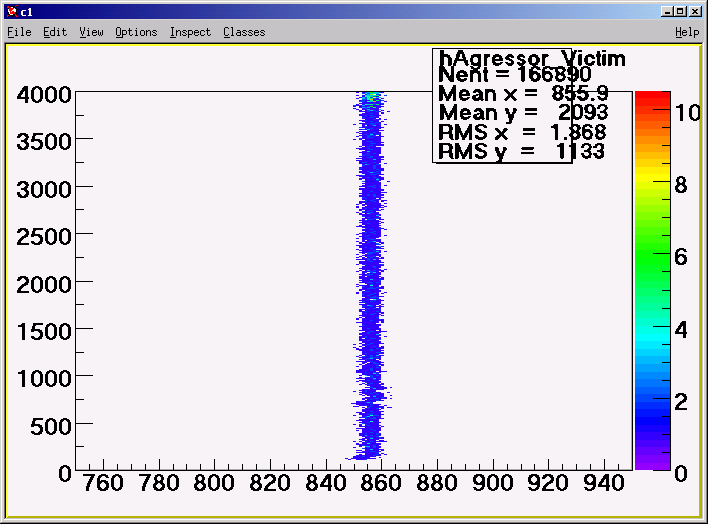The width and height of the screenshot is (708, 524).
Task: Open the Classes menu
Action: point(244,32)
